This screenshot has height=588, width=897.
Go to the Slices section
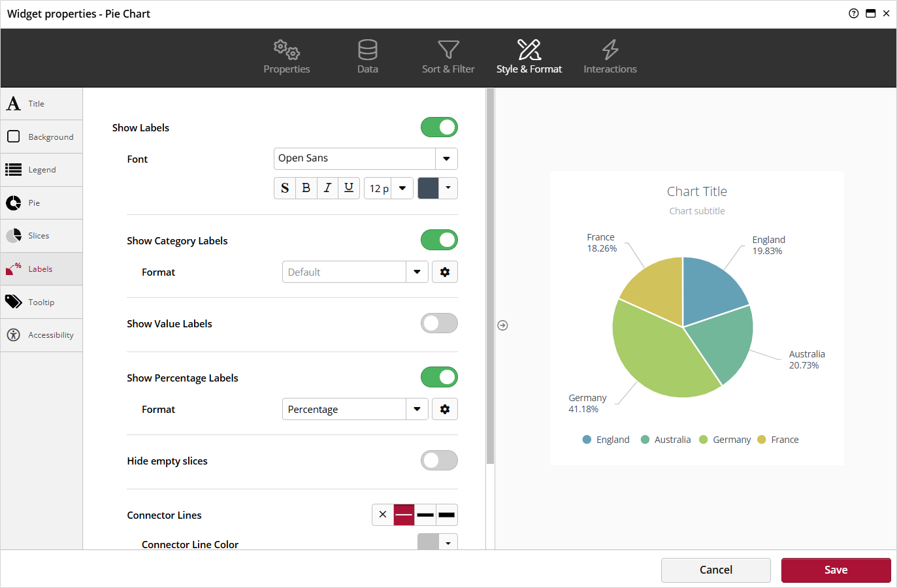click(42, 236)
